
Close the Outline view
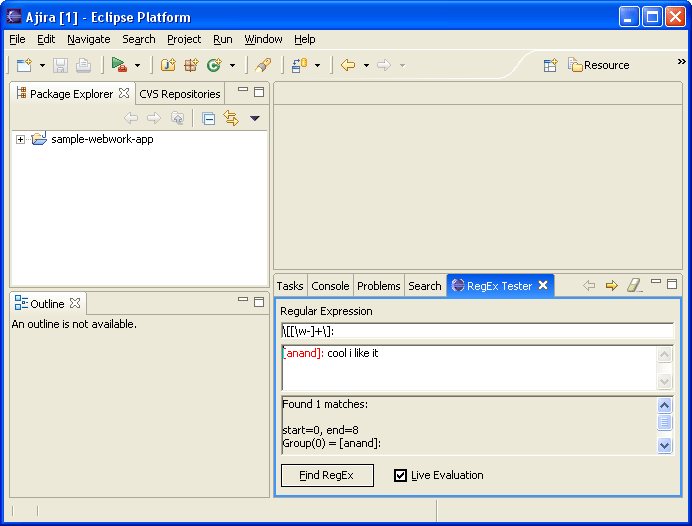75,303
